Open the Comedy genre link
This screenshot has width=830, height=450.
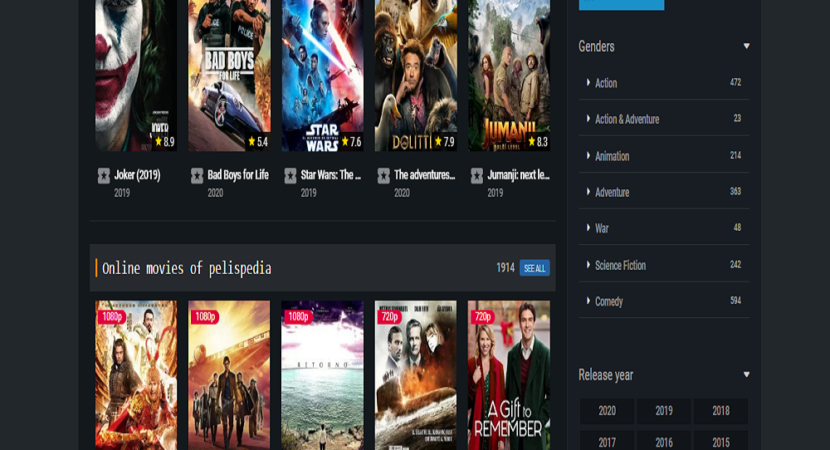click(609, 301)
